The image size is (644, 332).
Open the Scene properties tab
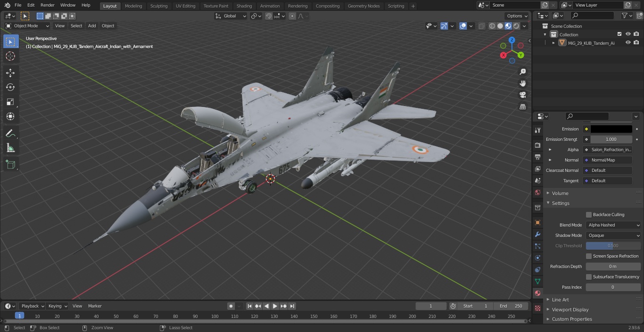537,180
